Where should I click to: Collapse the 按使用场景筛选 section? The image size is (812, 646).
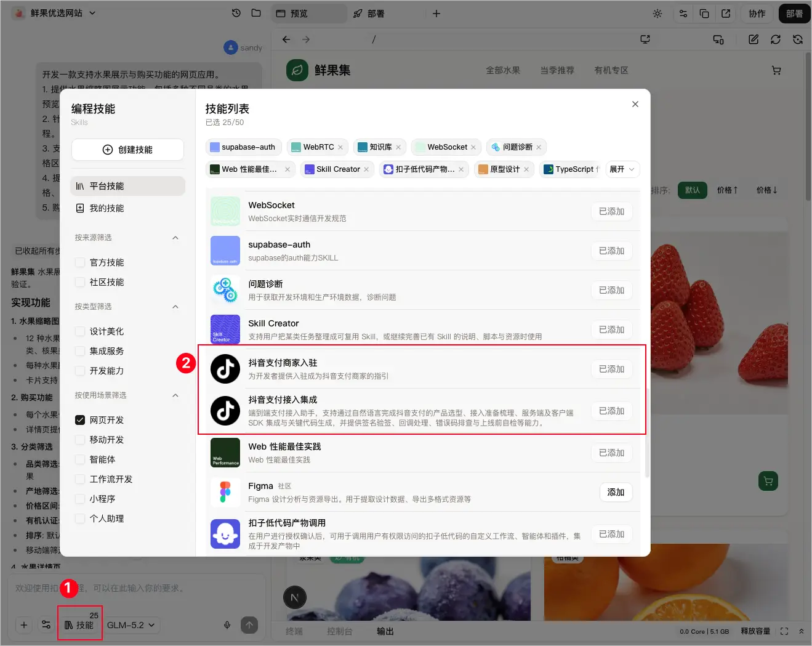click(175, 395)
